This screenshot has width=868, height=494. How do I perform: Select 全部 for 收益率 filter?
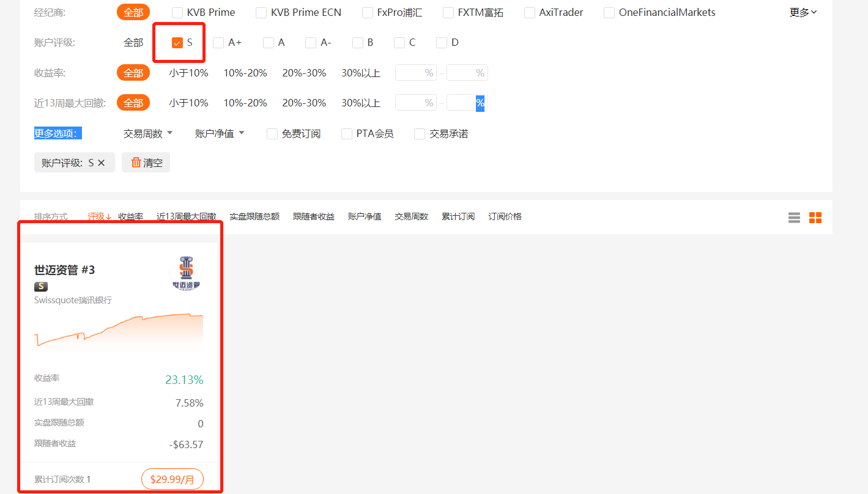tap(133, 73)
